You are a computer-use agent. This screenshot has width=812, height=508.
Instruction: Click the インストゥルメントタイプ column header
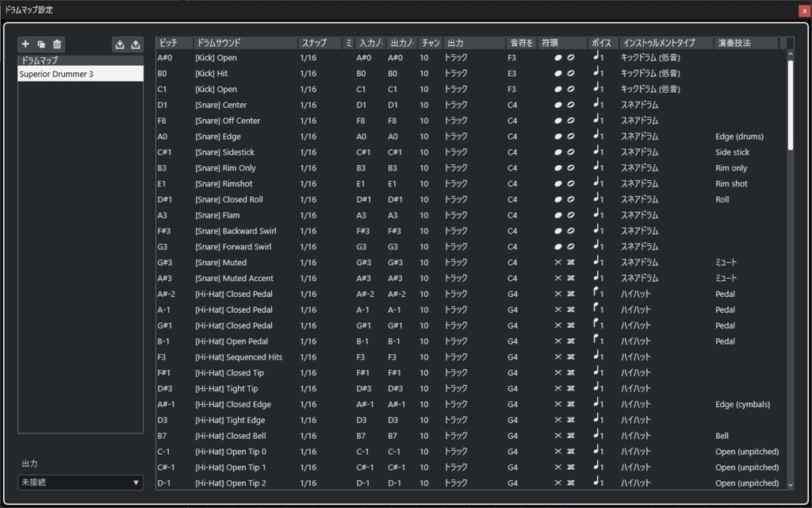[x=666, y=43]
